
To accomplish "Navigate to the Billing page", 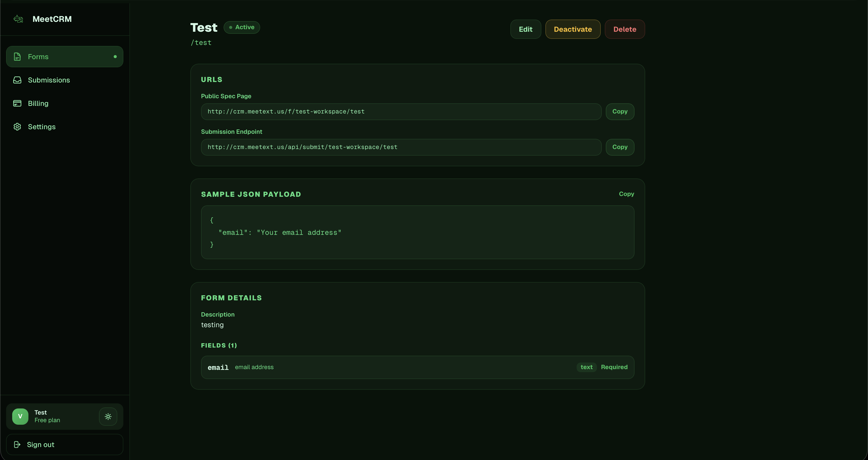I will click(x=38, y=104).
